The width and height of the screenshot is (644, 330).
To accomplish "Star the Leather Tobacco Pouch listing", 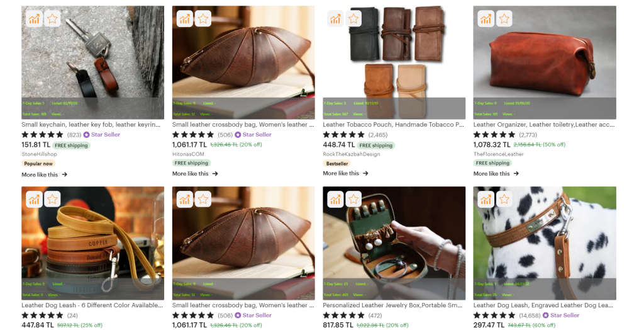I will point(354,19).
